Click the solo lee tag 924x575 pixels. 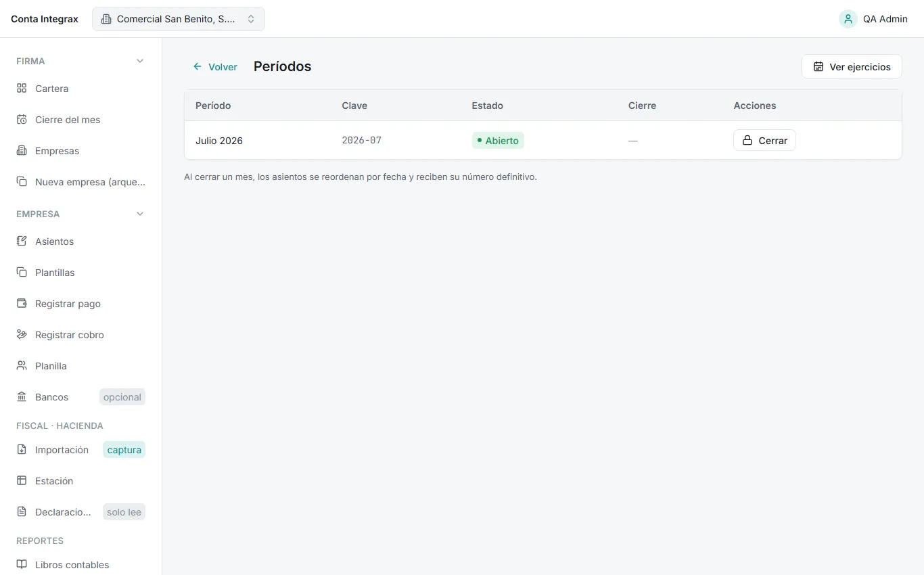tap(124, 512)
